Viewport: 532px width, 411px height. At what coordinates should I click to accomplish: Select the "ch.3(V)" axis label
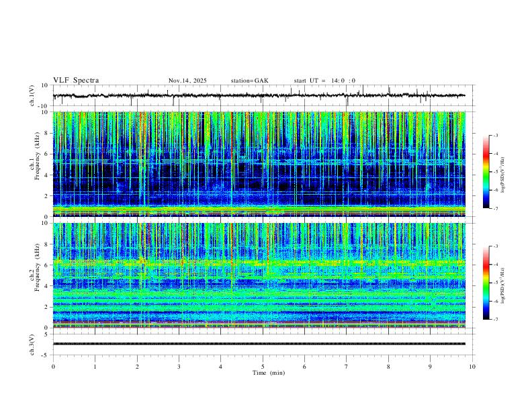pyautogui.click(x=32, y=345)
